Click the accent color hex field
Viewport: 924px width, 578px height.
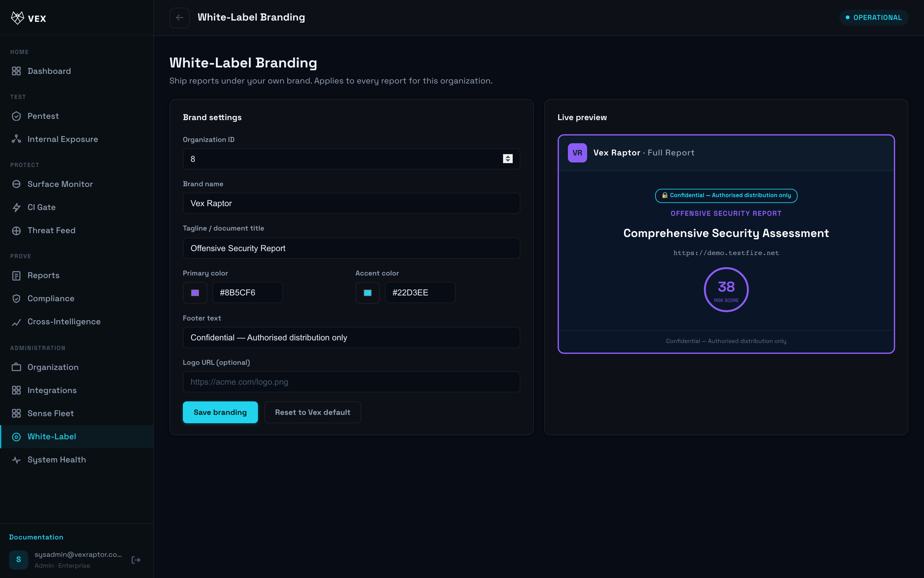420,293
